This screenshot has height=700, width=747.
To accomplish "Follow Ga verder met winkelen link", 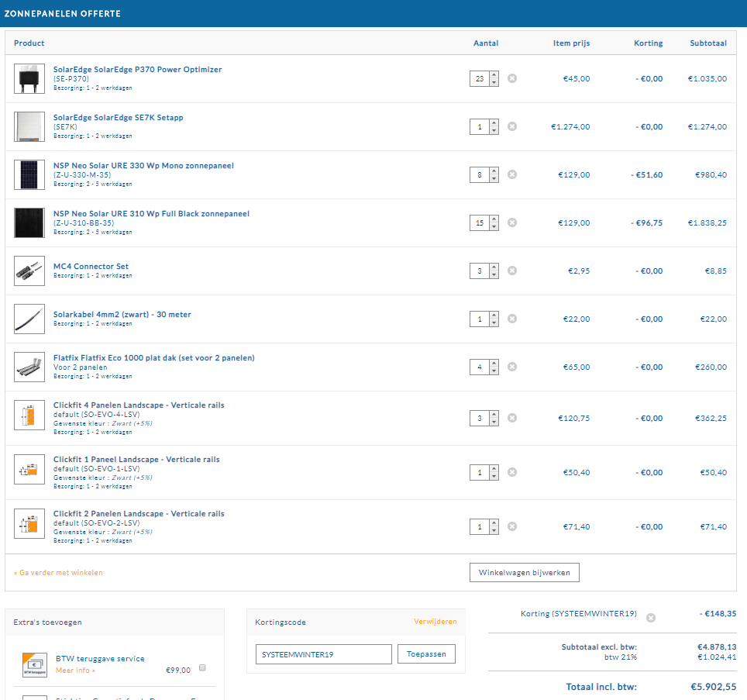I will [x=59, y=573].
